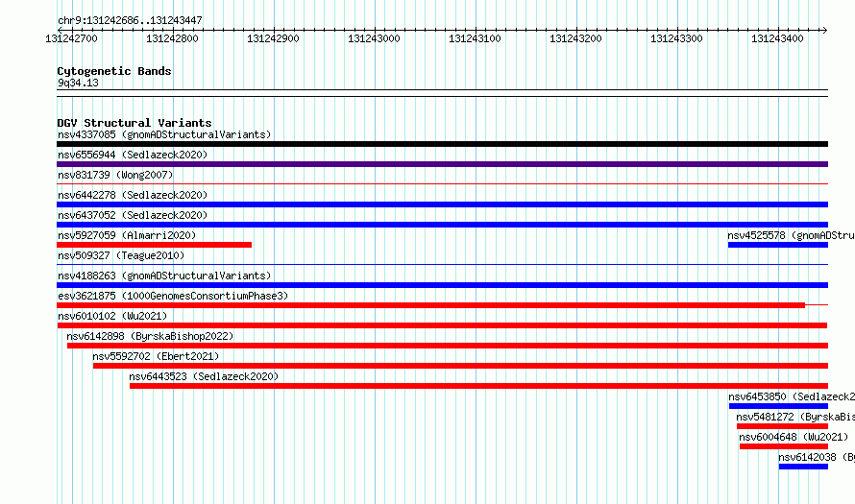Viewport: 855px width, 504px height.
Task: Open nsv6142898 (ByrskaBishop2022) label
Action: [150, 336]
